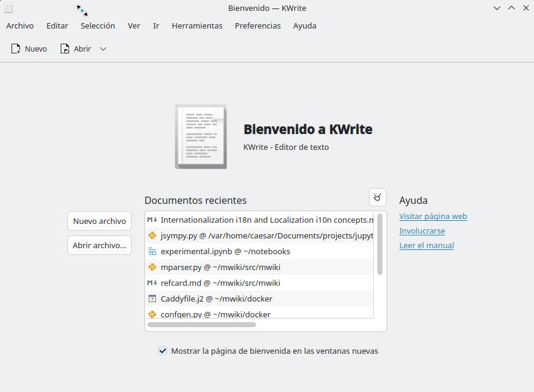This screenshot has height=392, width=534.
Task: Open the Preferencias menu
Action: click(x=257, y=25)
